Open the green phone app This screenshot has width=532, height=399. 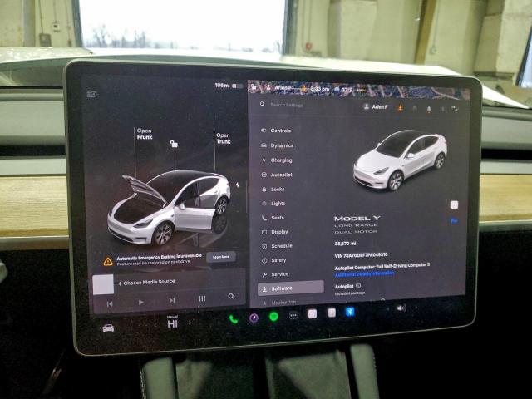tap(234, 319)
